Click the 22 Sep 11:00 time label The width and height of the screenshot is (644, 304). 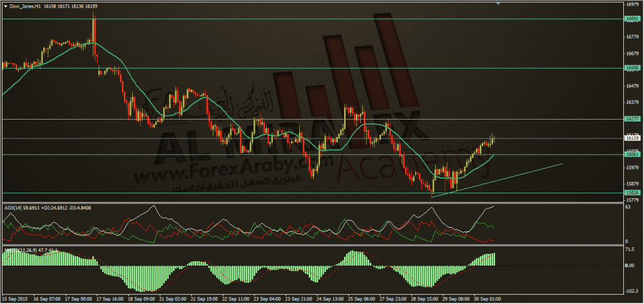tap(236, 299)
